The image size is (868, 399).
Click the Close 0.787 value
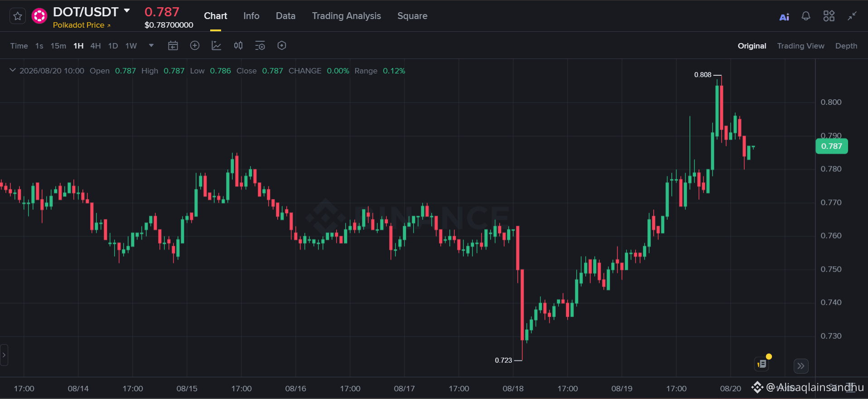[x=273, y=71]
